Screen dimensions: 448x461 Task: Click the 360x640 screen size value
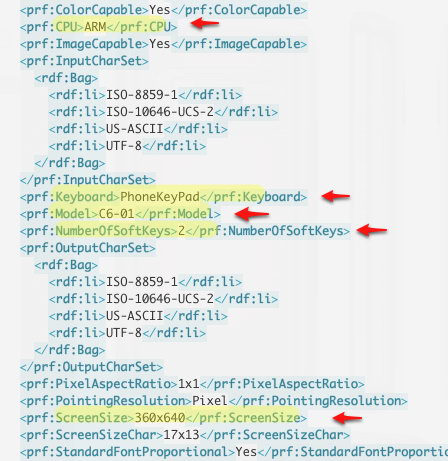160,418
